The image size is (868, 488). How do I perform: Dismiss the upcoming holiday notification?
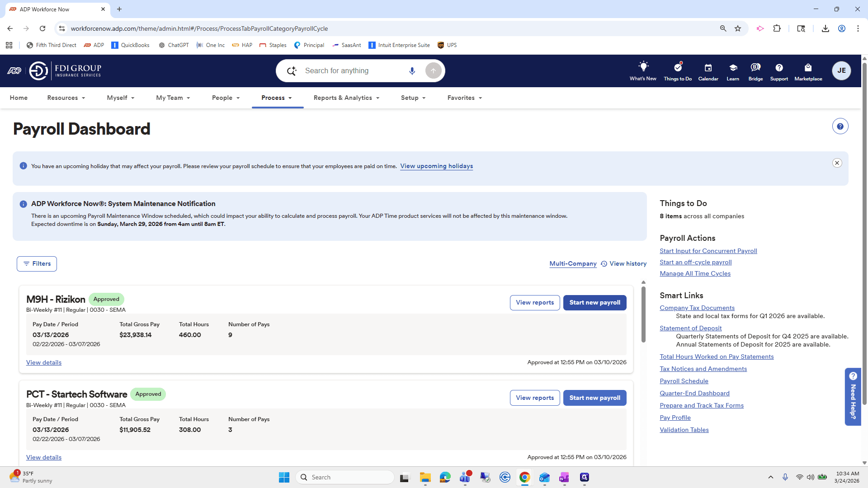pos(837,163)
